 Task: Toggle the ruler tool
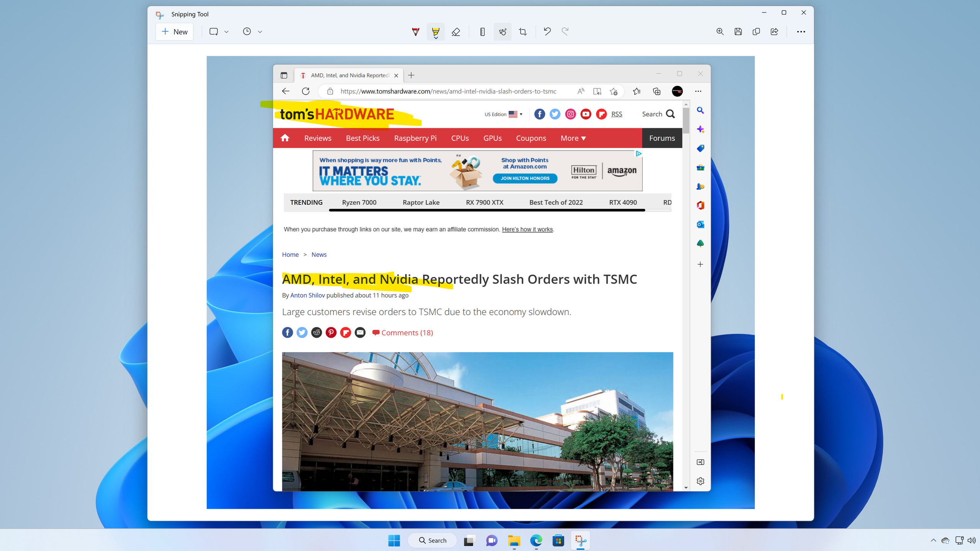[x=482, y=32]
